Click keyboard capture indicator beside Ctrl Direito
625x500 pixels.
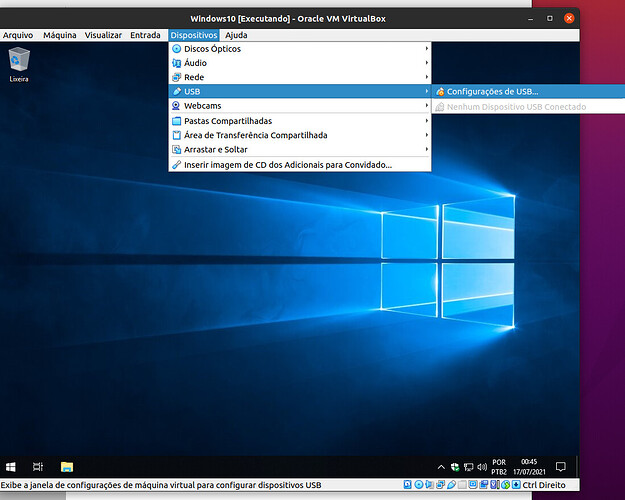click(516, 485)
